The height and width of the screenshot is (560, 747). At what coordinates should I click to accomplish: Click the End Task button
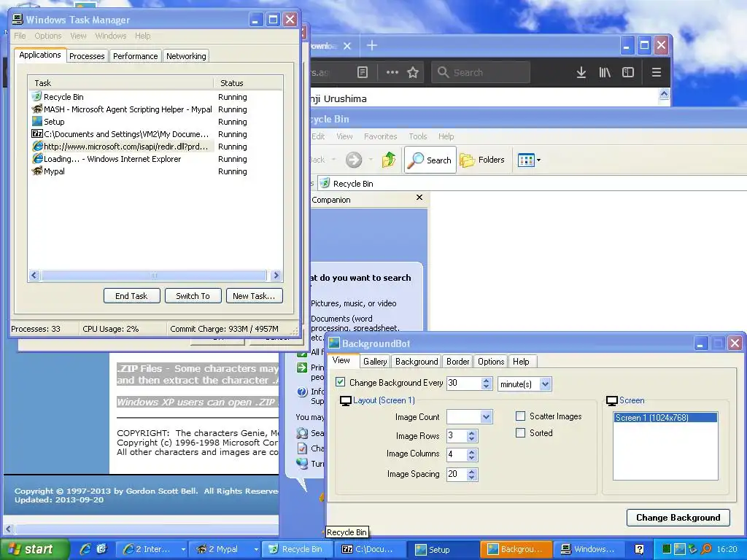coord(131,296)
